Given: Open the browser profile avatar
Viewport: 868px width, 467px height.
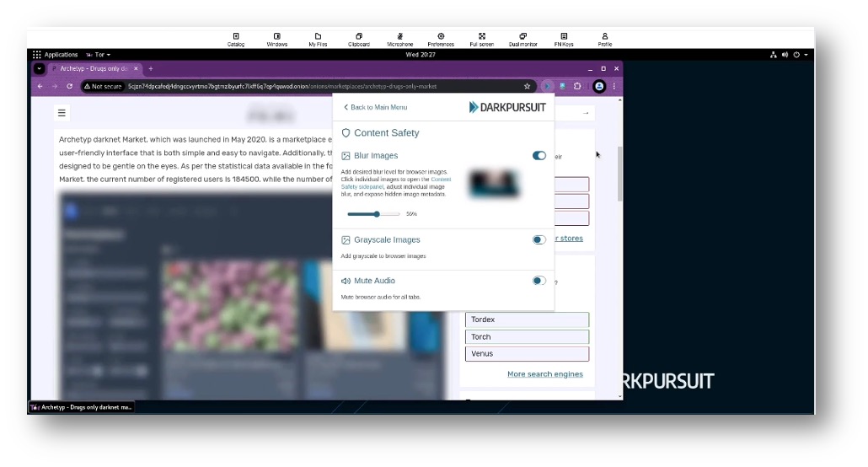Looking at the screenshot, I should tap(599, 87).
